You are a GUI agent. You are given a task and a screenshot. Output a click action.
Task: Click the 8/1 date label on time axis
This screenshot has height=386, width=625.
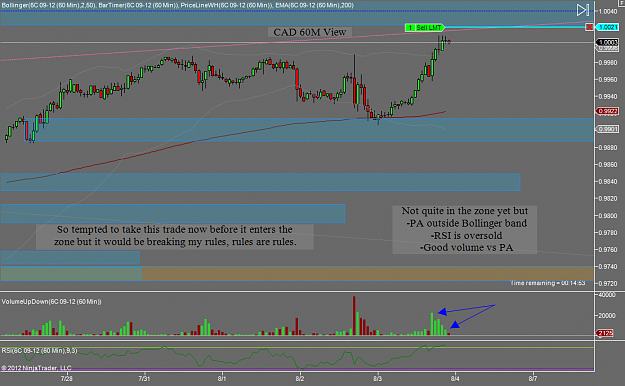pos(222,378)
